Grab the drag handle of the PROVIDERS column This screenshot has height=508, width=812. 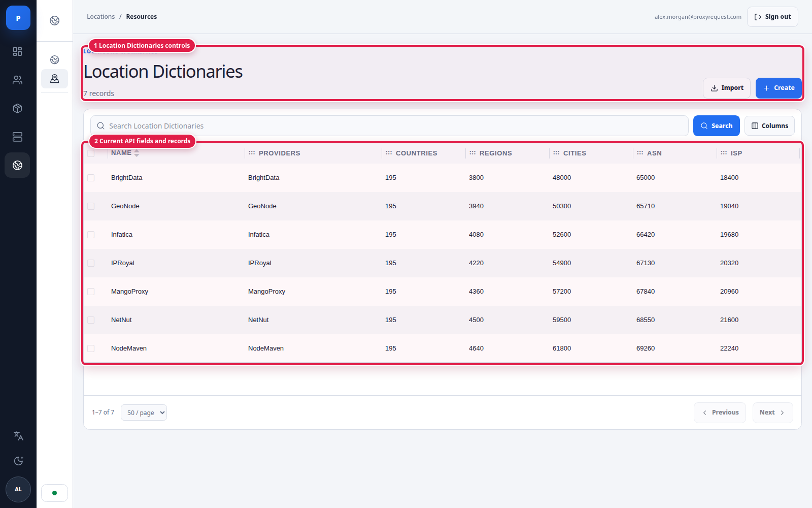(x=252, y=153)
